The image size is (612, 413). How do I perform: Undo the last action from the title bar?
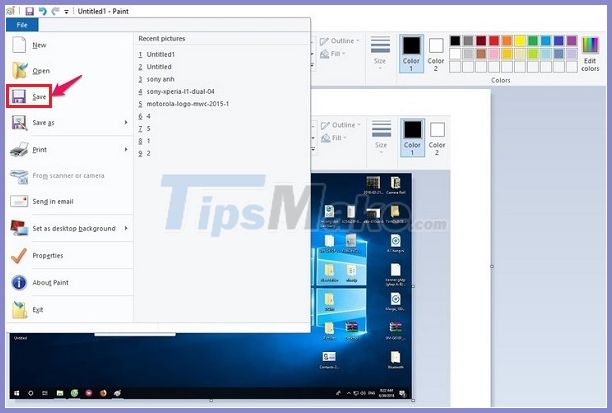[43, 11]
